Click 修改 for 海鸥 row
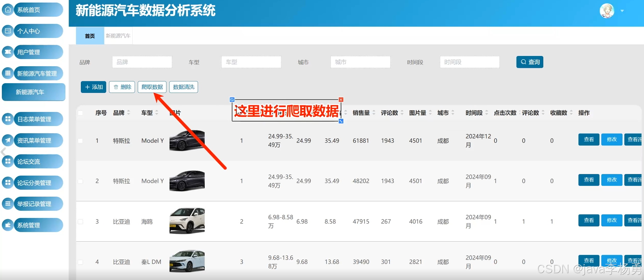 click(612, 220)
